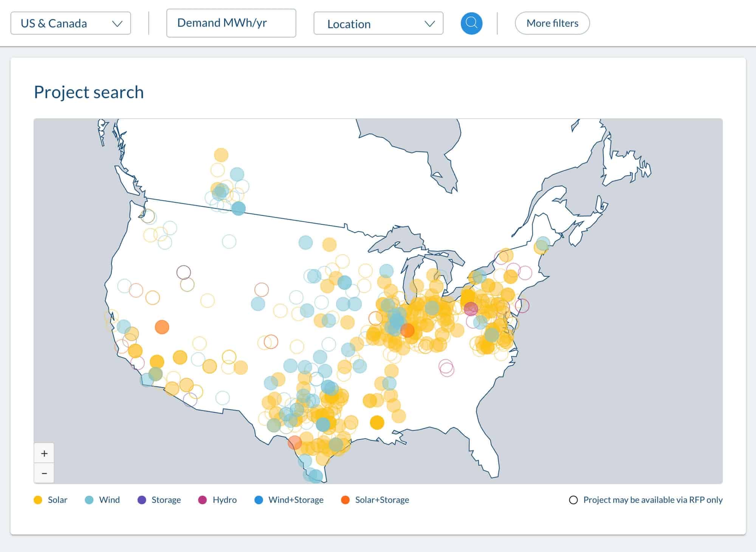Open the US & Canada region dropdown

click(71, 23)
